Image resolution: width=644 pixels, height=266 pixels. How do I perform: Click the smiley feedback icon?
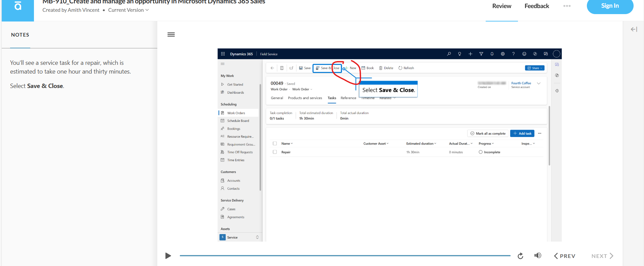click(524, 54)
